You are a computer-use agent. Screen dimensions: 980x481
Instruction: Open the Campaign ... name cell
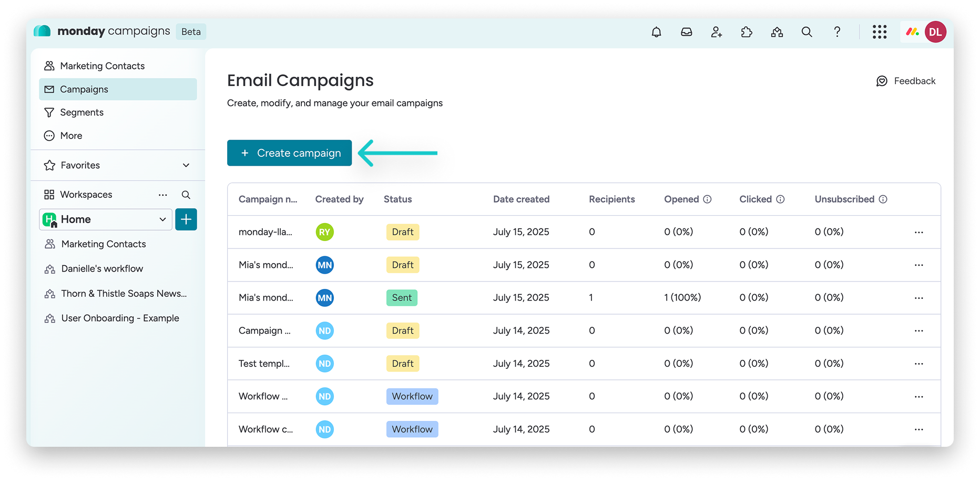[x=264, y=330]
